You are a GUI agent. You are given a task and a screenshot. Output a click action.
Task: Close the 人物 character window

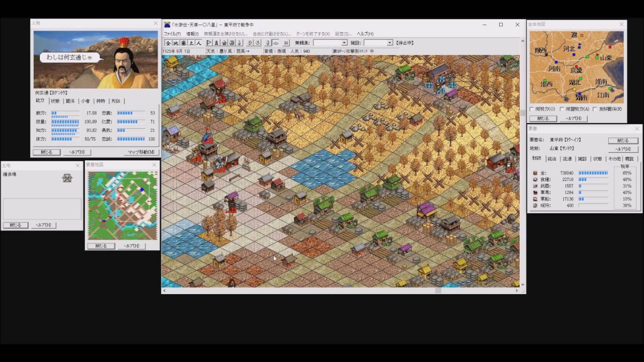pyautogui.click(x=155, y=24)
